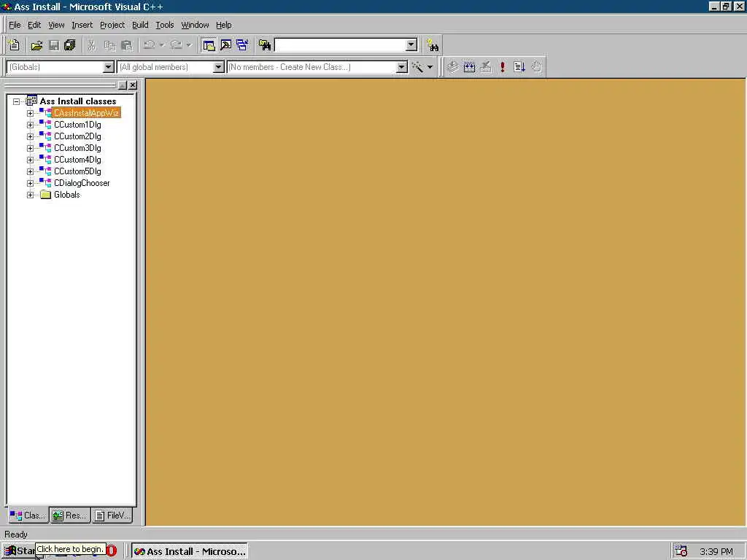Open the No members Create New Class dropdown
The width and height of the screenshot is (747, 560).
click(402, 67)
